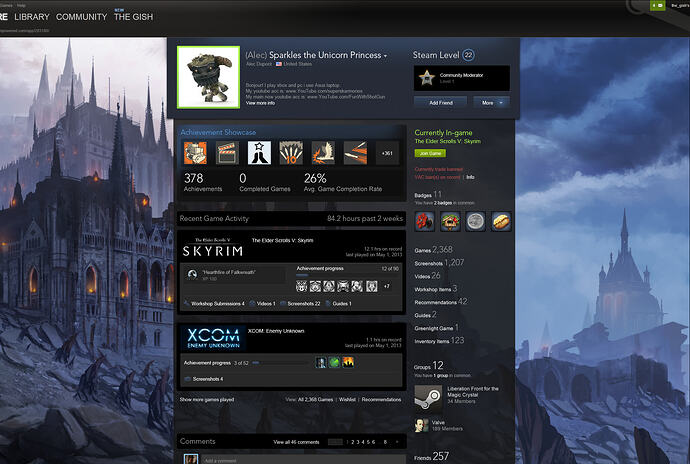
Task: Open the Skyrim logo image
Action: (x=213, y=248)
